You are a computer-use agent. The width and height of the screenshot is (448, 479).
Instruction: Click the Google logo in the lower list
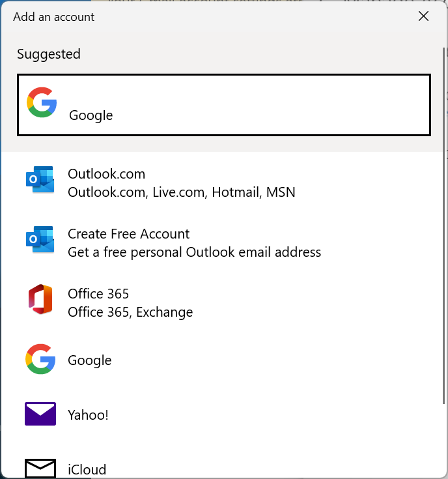click(40, 359)
